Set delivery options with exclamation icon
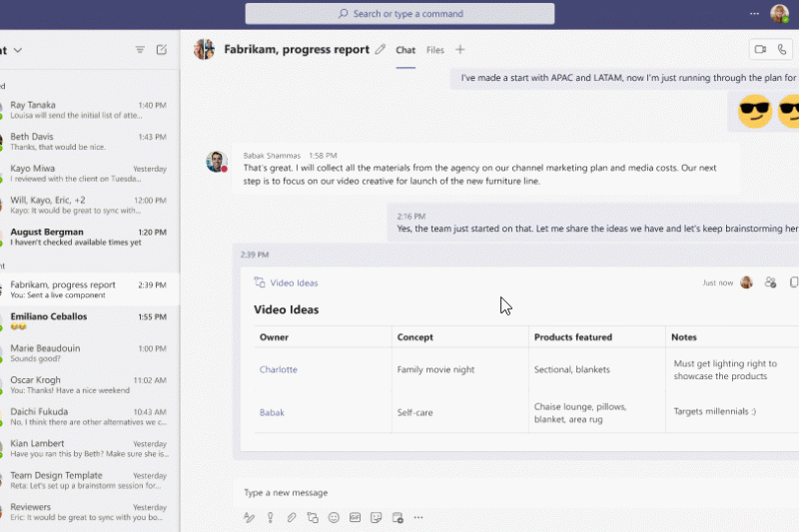This screenshot has width=799, height=532. tap(270, 518)
